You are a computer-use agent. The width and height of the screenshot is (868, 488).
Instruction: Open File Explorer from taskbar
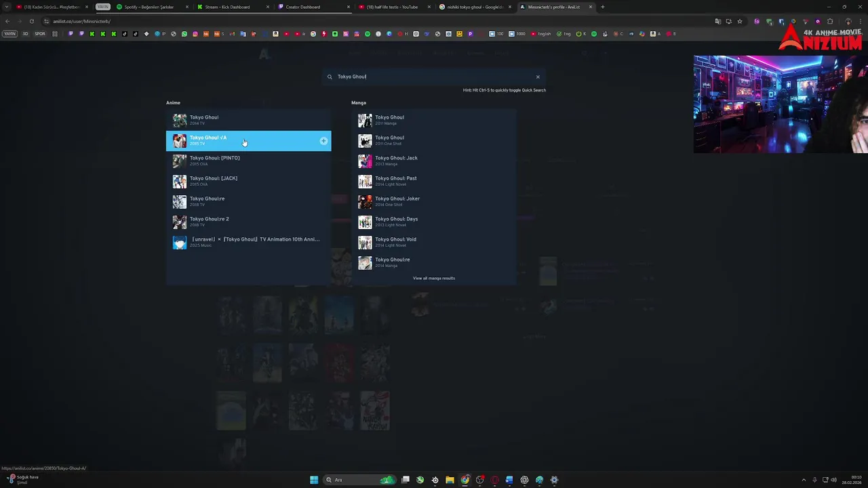click(x=450, y=480)
